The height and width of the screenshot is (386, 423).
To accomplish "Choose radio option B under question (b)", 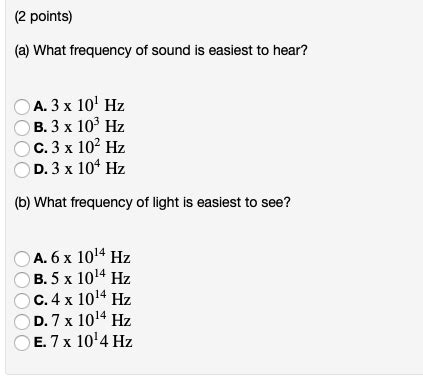I will [x=22, y=279].
